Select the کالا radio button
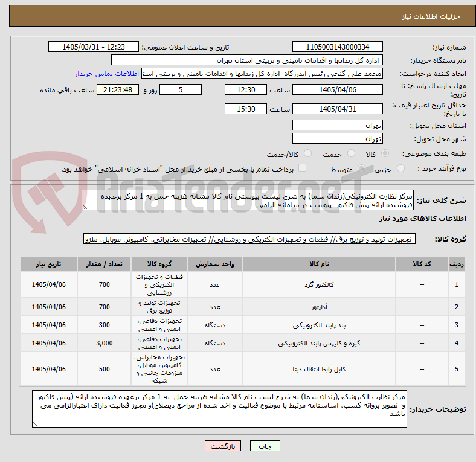This screenshot has height=462, width=476. pos(385,153)
